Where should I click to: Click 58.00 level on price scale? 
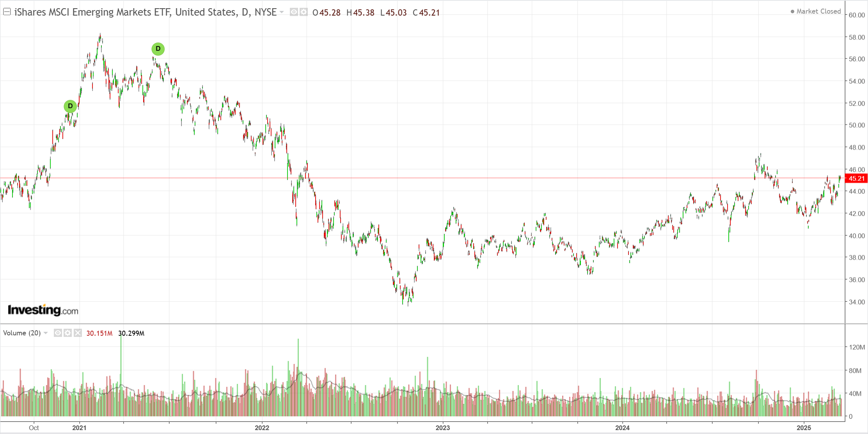[857, 37]
